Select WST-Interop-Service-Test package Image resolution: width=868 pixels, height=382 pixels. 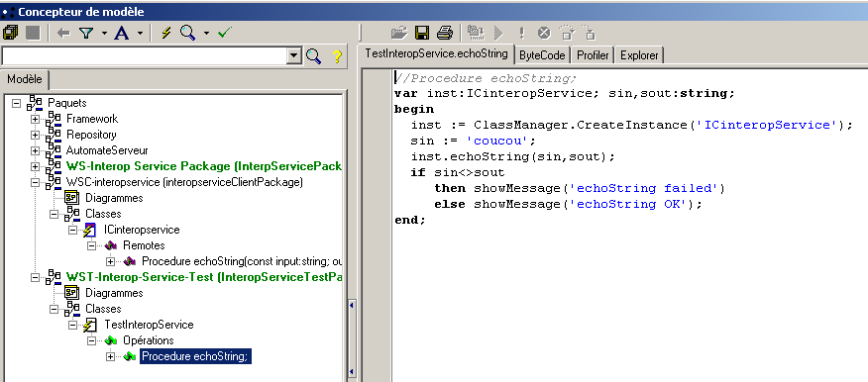[x=204, y=277]
